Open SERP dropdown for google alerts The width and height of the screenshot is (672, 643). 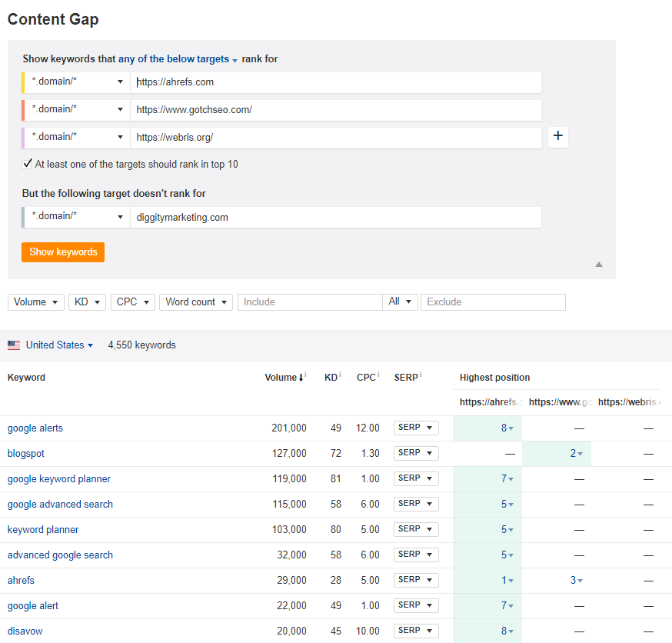[x=416, y=428]
